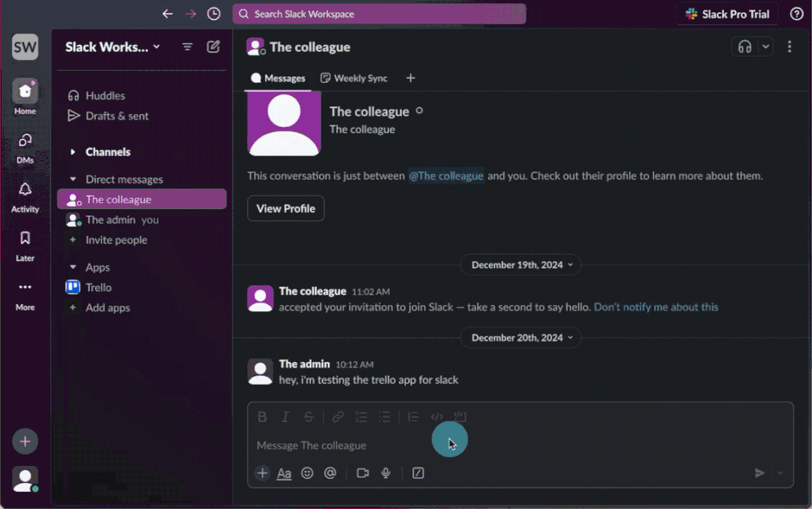Open the Trello app in the sidebar

point(142,288)
